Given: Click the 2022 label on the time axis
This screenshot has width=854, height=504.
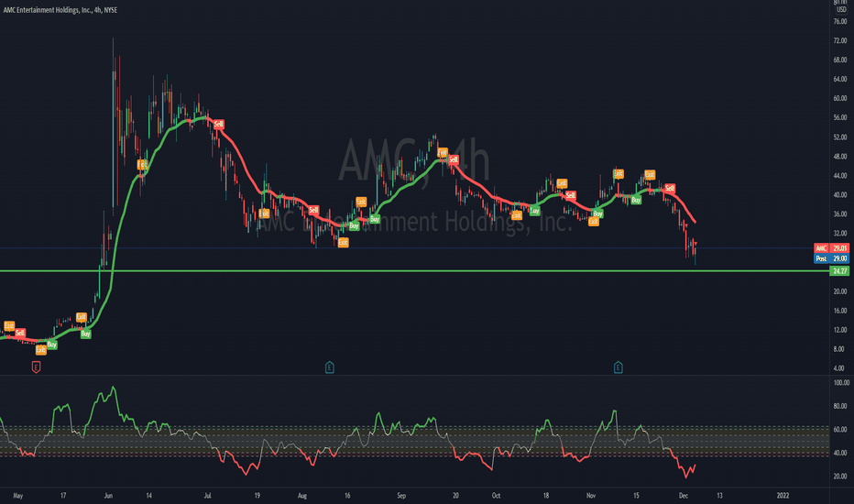Looking at the screenshot, I should [783, 495].
